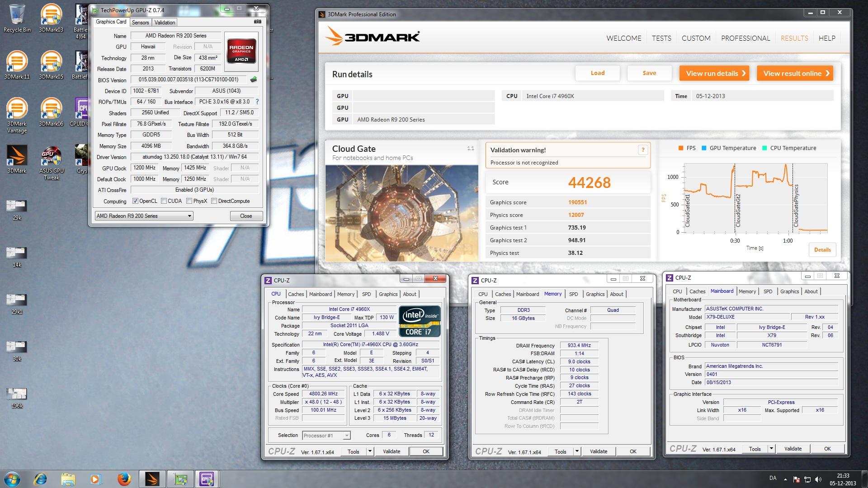This screenshot has width=868, height=488.
Task: Click the Load button in Run details
Action: (598, 73)
